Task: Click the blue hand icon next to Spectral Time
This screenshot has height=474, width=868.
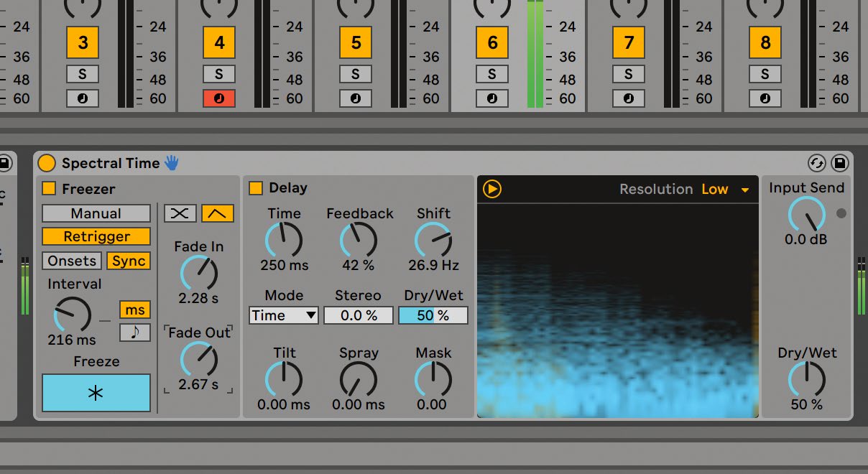Action: tap(171, 162)
